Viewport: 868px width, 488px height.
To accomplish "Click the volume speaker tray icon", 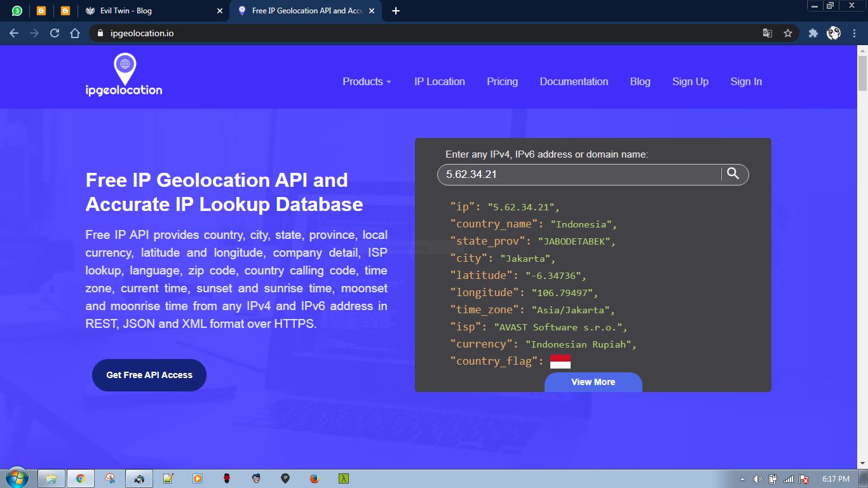I will [x=757, y=479].
